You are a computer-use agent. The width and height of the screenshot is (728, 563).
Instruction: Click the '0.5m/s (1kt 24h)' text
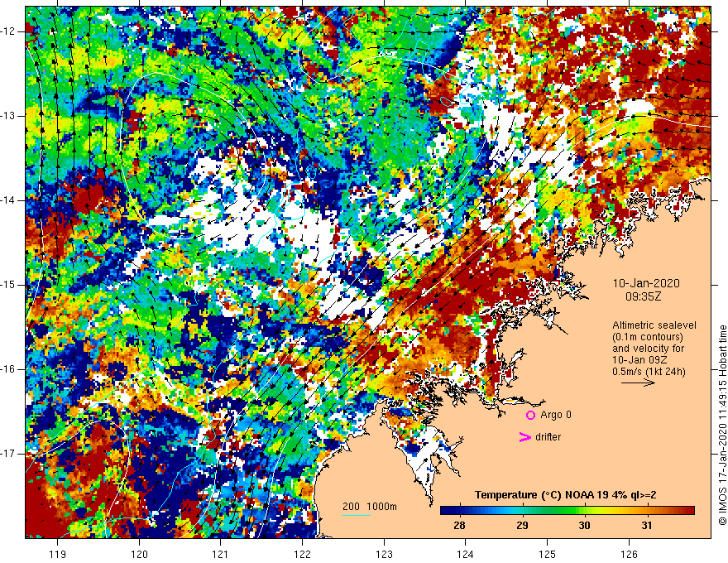[x=649, y=371]
